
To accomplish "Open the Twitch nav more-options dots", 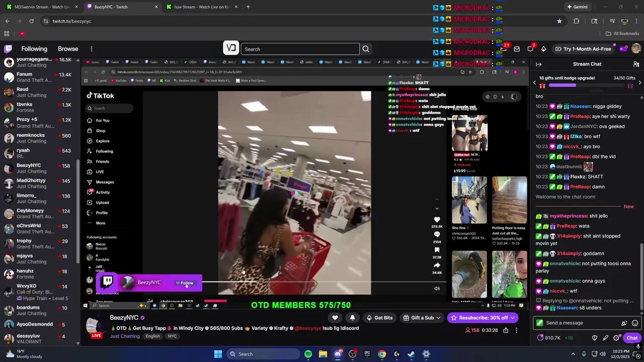I will click(91, 49).
